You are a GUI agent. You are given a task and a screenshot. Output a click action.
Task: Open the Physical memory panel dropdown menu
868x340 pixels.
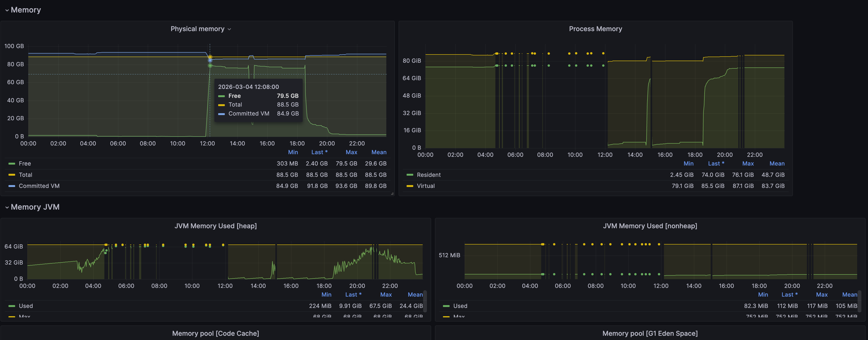[x=230, y=29]
